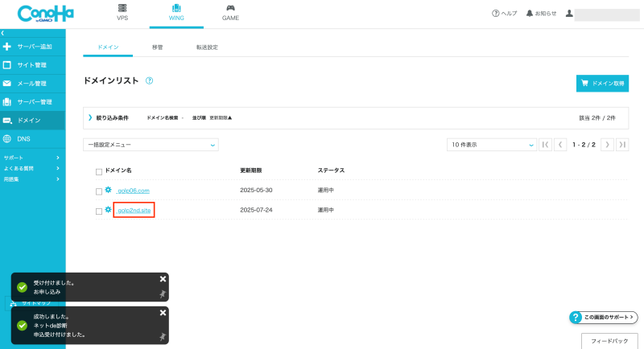Viewport: 644px width, 349px height.
Task: Open settings gear for golp06.com
Action: coord(108,190)
